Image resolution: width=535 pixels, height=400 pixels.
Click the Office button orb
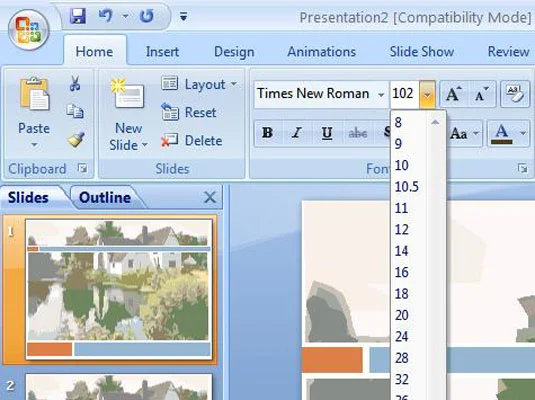tap(29, 30)
